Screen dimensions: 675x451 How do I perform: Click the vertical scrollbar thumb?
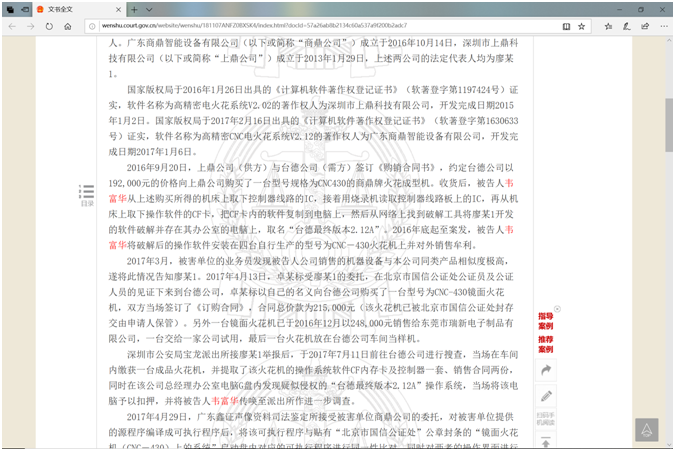click(x=669, y=125)
